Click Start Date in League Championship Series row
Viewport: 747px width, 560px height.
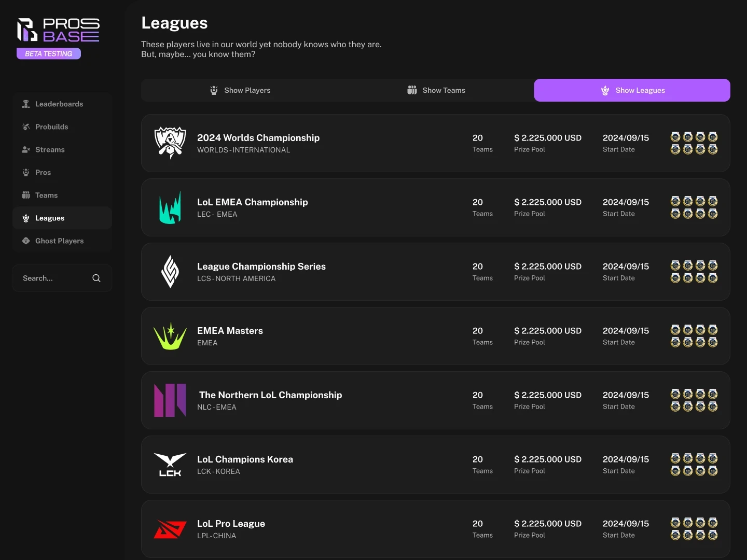pyautogui.click(x=626, y=267)
